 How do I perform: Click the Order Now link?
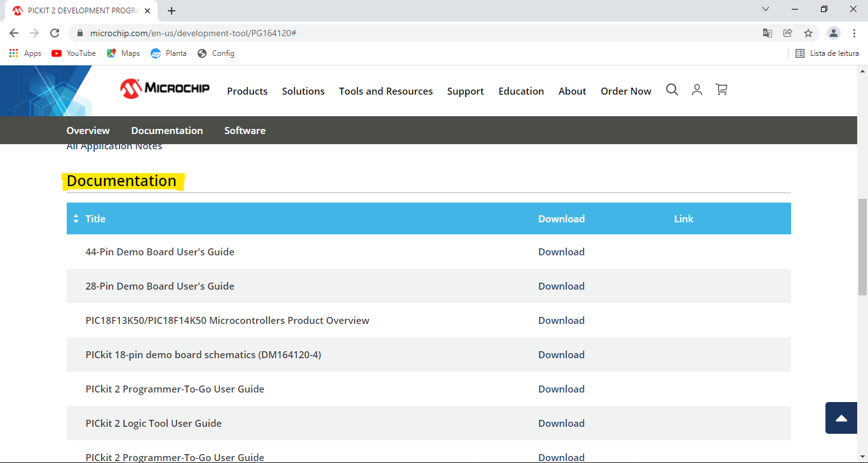click(626, 91)
